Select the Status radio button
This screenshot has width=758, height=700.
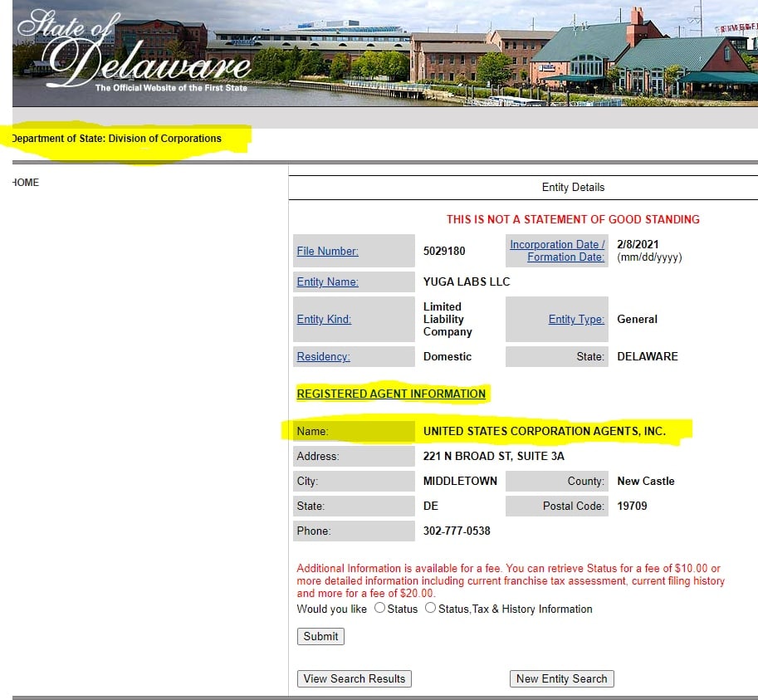[380, 608]
